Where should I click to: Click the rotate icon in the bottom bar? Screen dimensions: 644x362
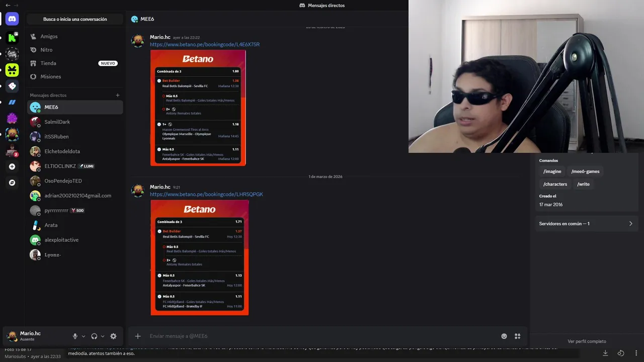coord(621,353)
